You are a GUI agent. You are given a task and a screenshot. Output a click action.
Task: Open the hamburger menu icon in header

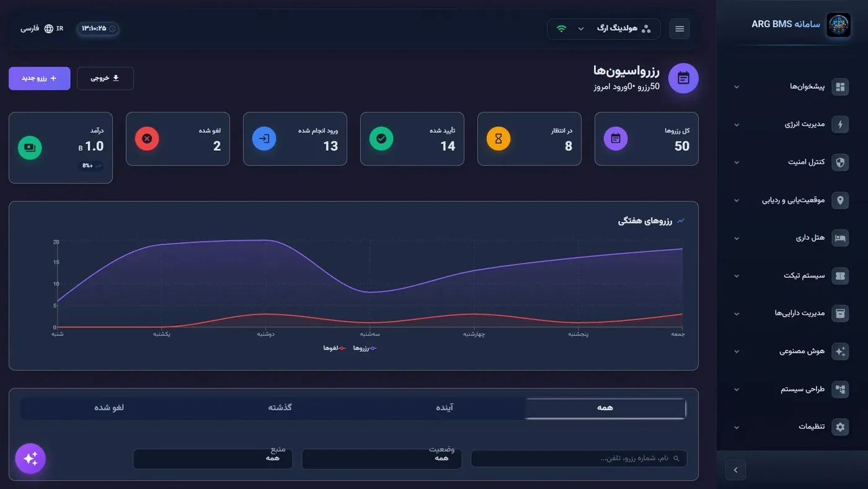(680, 29)
